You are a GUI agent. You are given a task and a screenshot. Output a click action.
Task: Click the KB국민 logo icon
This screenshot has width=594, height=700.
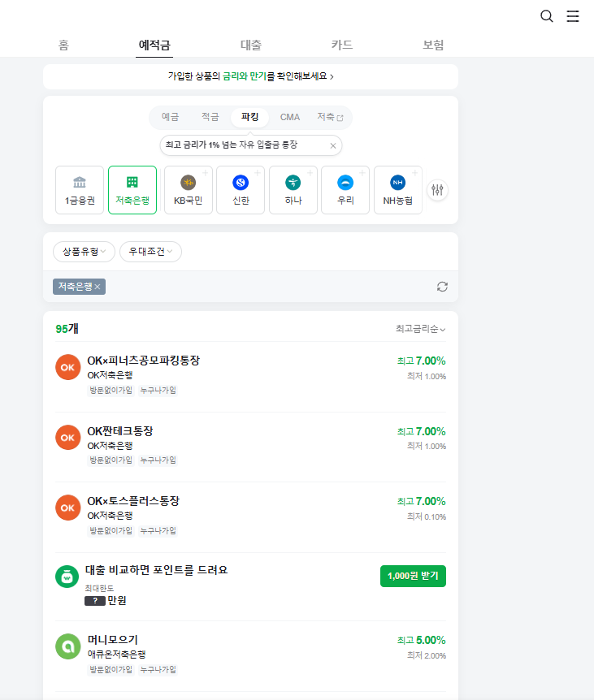click(188, 182)
